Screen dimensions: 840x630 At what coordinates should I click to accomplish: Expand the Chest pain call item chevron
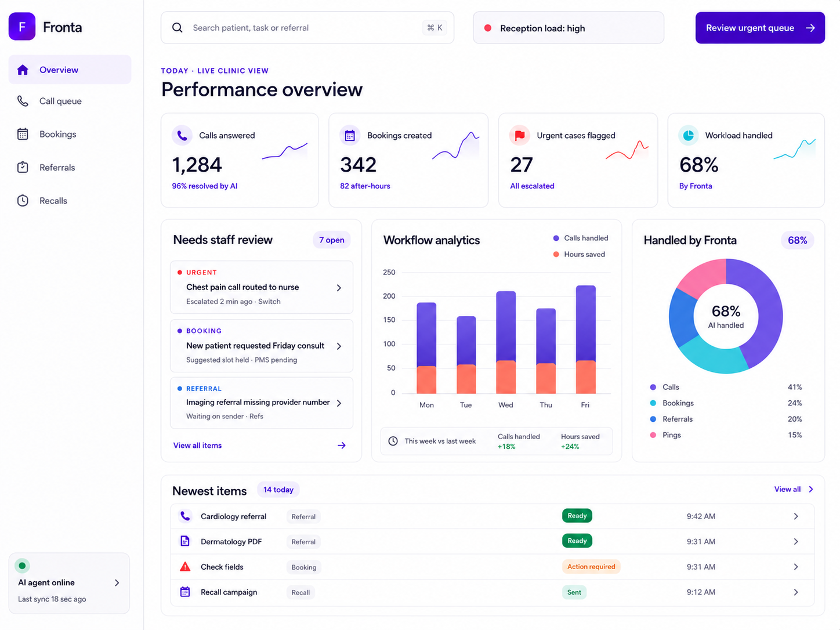[x=339, y=288]
